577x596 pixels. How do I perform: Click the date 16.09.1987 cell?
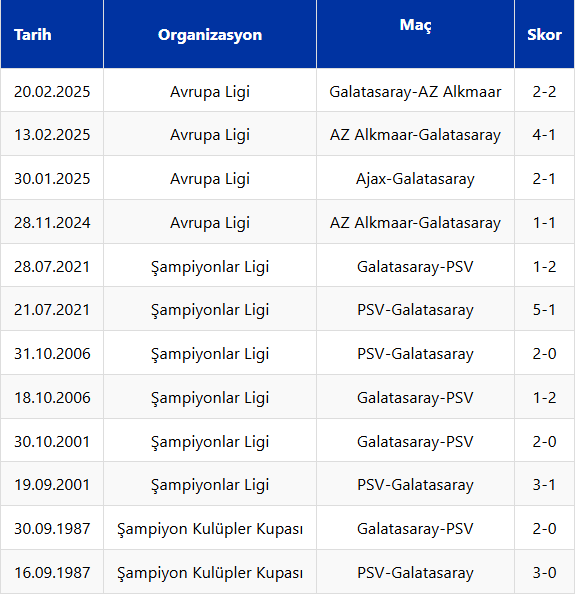[x=52, y=572]
